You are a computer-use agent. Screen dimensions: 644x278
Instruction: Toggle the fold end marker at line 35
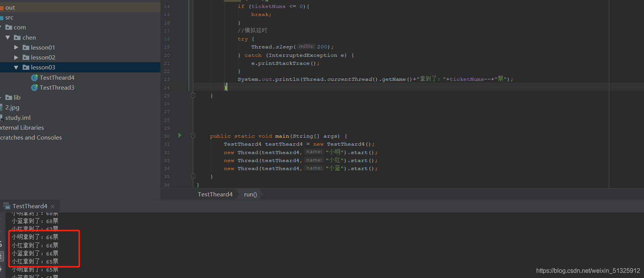pyautogui.click(x=193, y=176)
